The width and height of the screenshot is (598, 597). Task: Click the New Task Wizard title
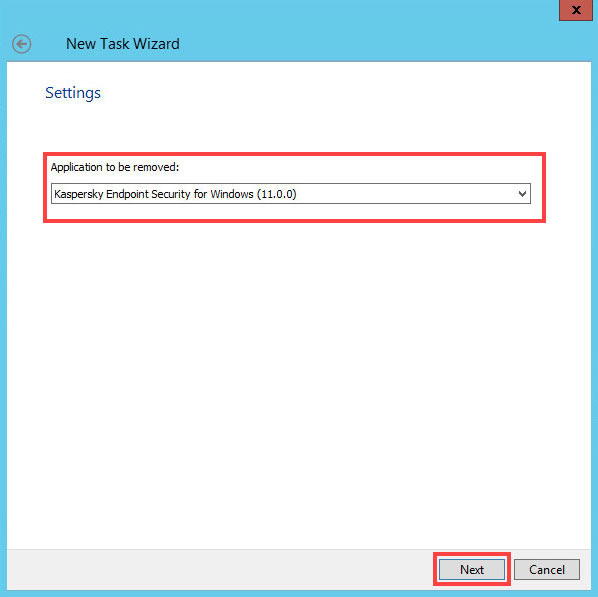123,44
